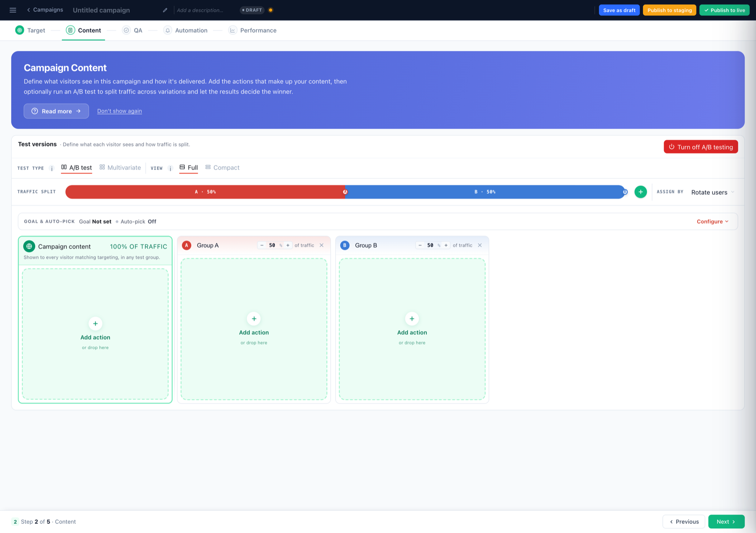Open Read more about campaign content
This screenshot has width=756, height=533.
tap(56, 111)
